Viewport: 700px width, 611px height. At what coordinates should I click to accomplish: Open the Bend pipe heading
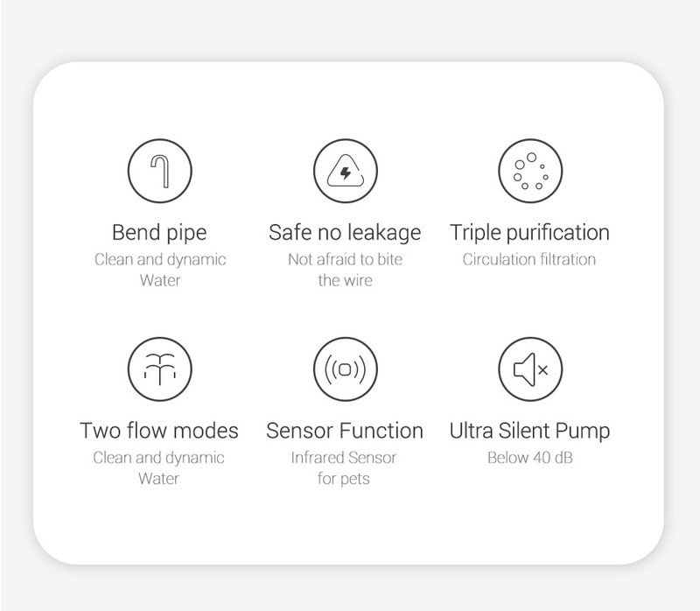tap(159, 233)
